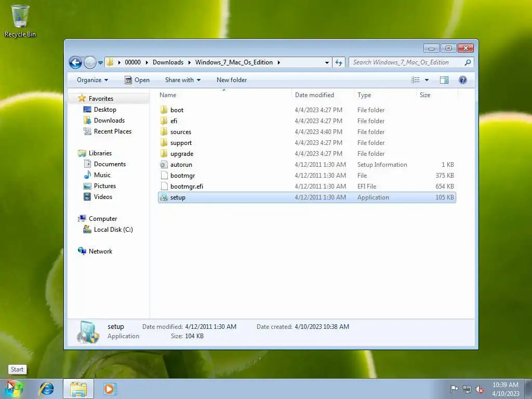The height and width of the screenshot is (399, 532).
Task: Click the EFI File type text
Action: pyautogui.click(x=367, y=187)
